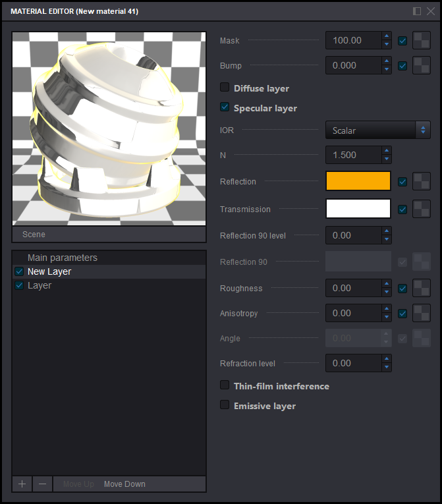Decrease Anisotropy with down arrow
442x504 pixels.
[387, 317]
